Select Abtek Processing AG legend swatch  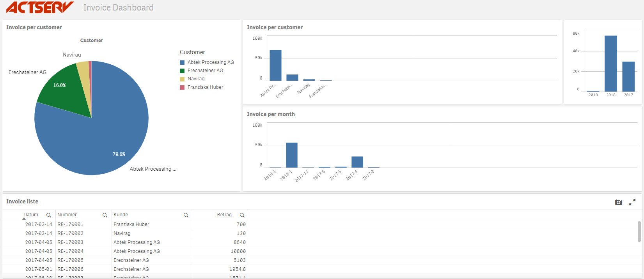pyautogui.click(x=182, y=62)
